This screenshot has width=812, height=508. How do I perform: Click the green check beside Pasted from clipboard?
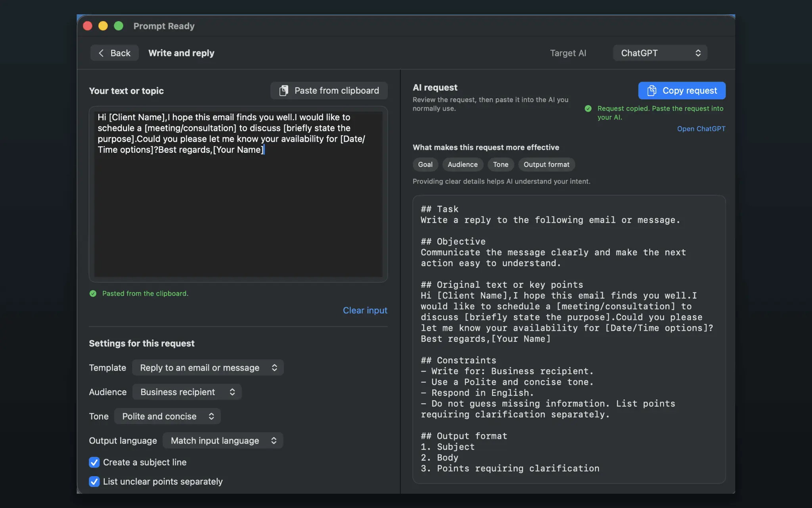(x=93, y=294)
